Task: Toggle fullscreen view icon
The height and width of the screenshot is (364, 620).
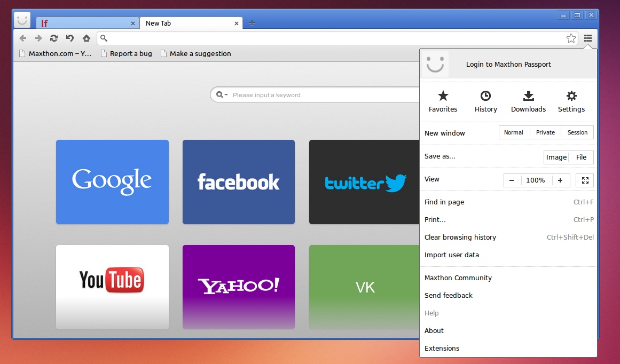Action: coord(585,180)
